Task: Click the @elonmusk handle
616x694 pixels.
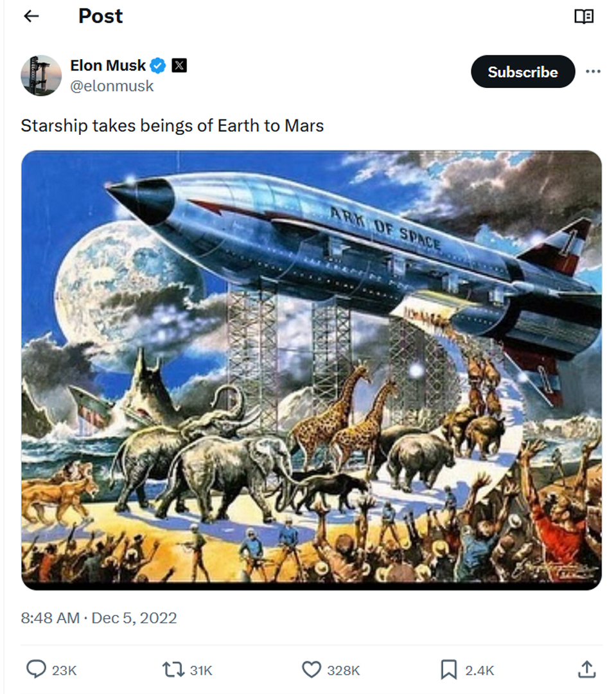Action: 112,86
